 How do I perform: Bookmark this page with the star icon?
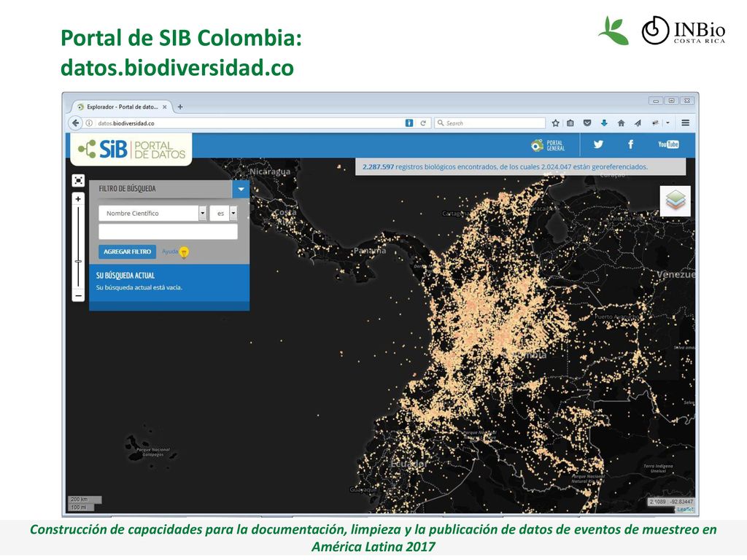(x=555, y=122)
